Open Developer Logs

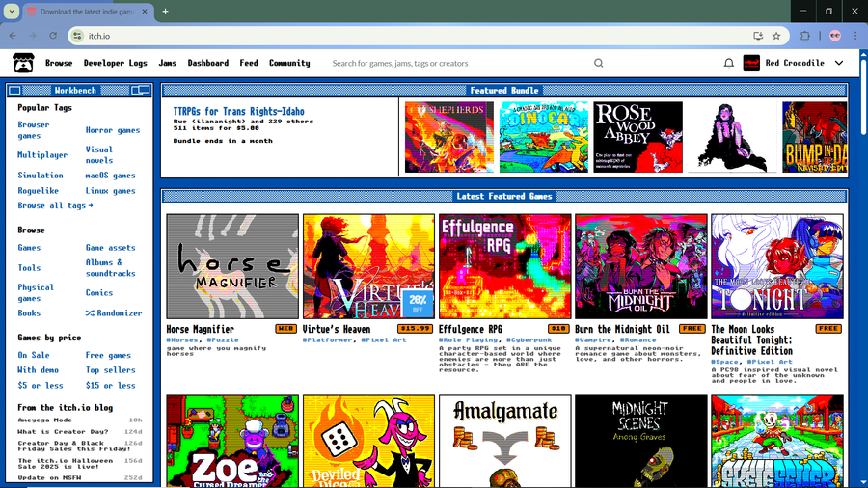[x=115, y=63]
